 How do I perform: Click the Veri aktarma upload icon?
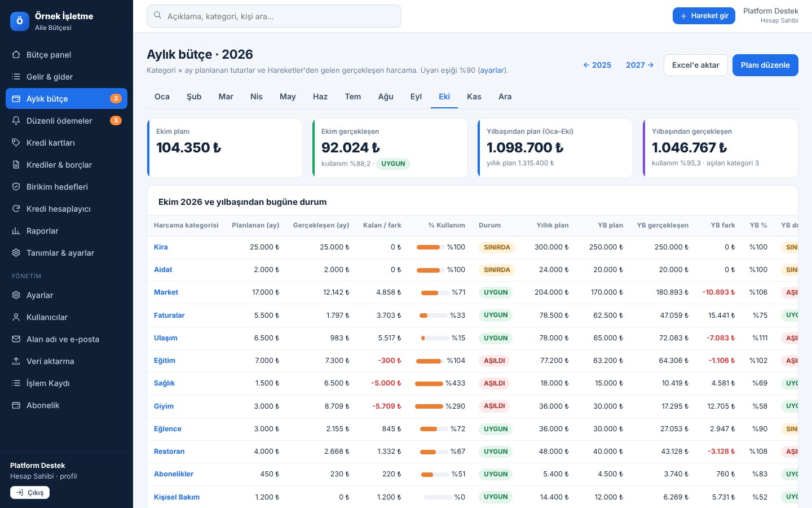(x=16, y=361)
